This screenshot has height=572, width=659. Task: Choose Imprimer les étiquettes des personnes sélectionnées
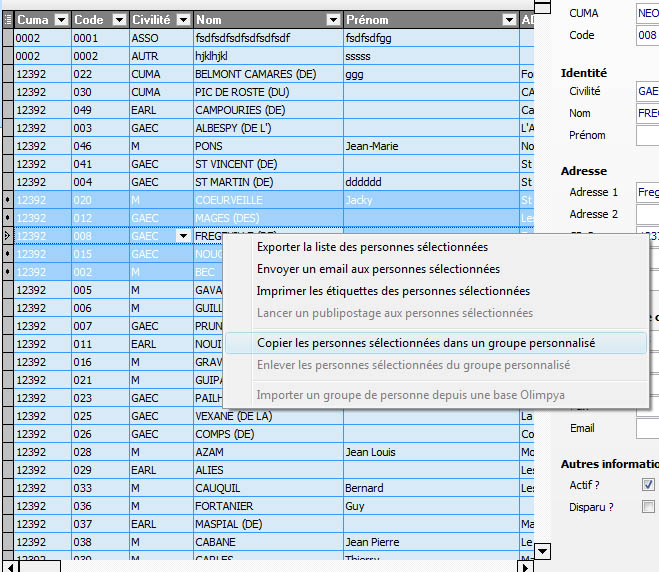[393, 291]
